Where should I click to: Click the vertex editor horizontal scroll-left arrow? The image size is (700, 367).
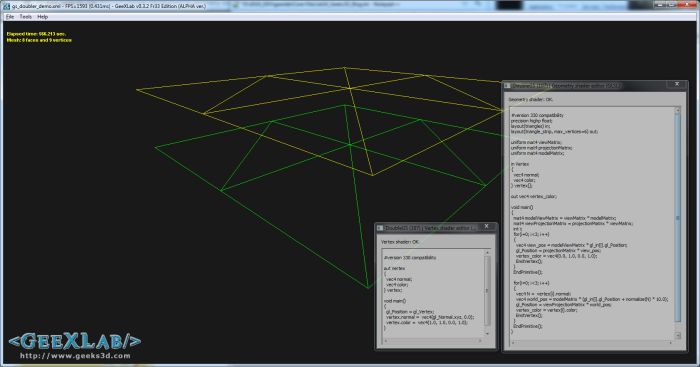click(386, 341)
